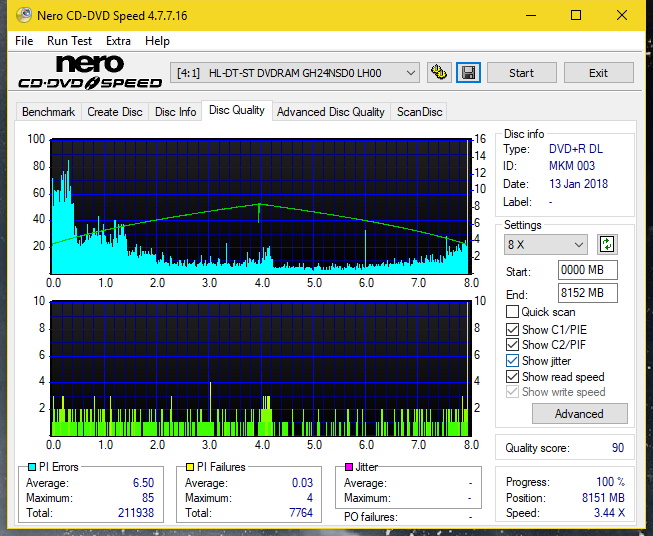Open the Run Test menu
This screenshot has width=653, height=536.
tap(69, 41)
